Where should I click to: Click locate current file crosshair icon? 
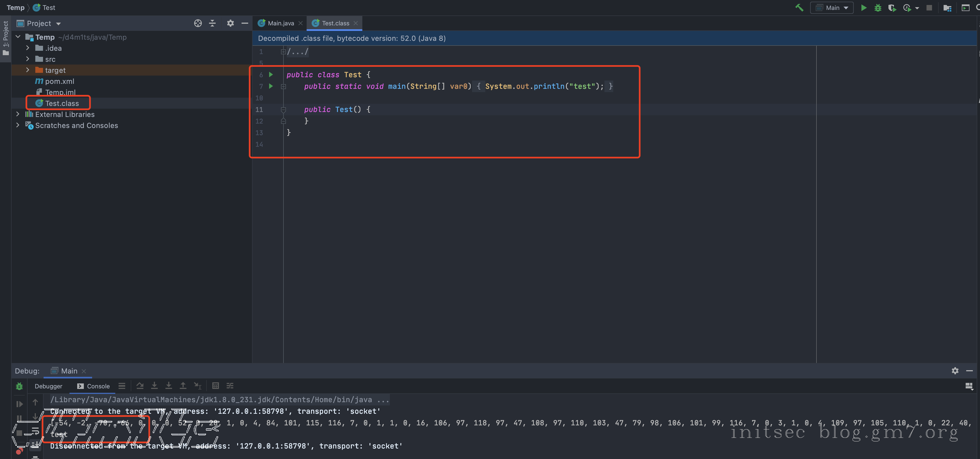click(198, 23)
